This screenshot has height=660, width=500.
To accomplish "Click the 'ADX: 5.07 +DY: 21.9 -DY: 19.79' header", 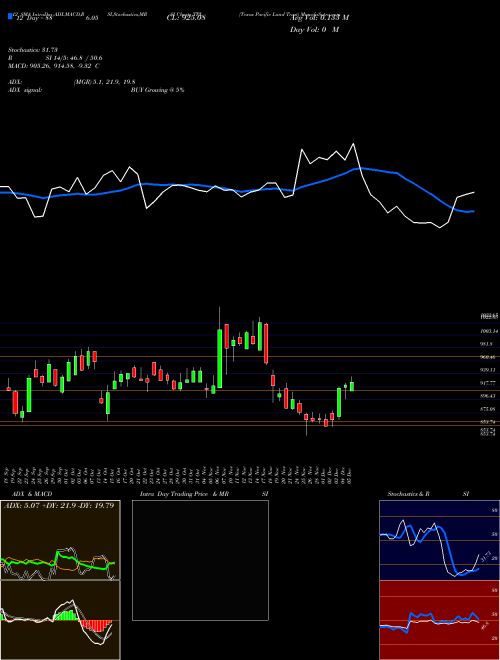I will [x=59, y=506].
